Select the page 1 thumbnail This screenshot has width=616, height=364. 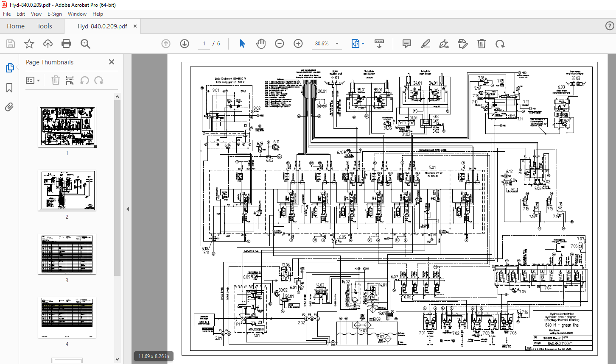[67, 127]
